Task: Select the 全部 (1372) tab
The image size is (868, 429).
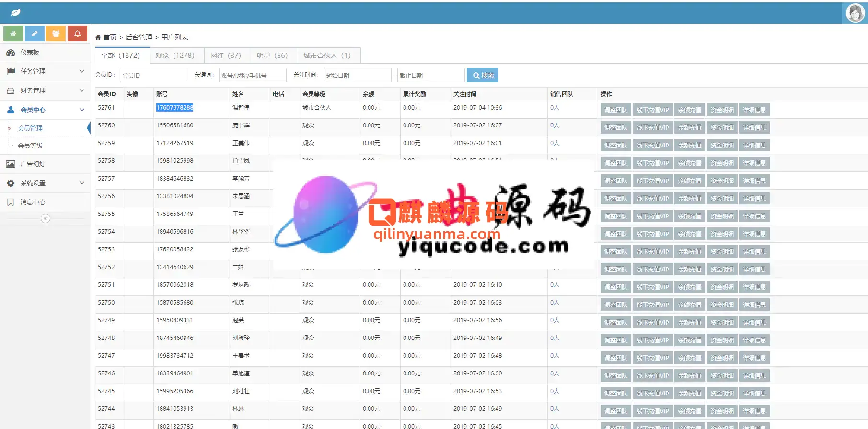Action: (x=122, y=56)
